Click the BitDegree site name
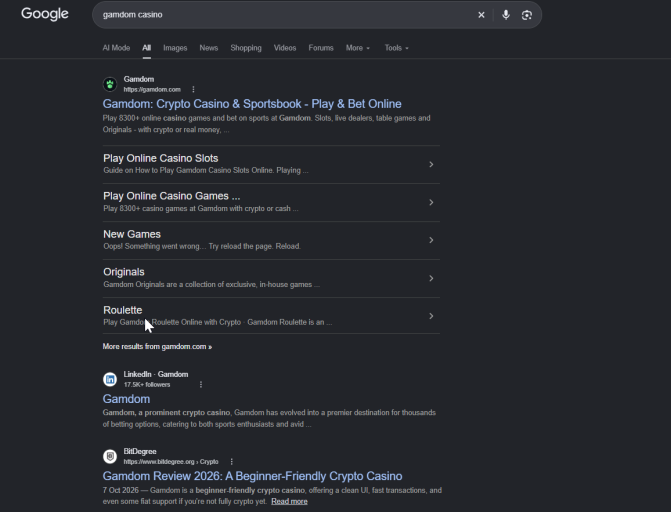This screenshot has width=671, height=512. pos(140,451)
